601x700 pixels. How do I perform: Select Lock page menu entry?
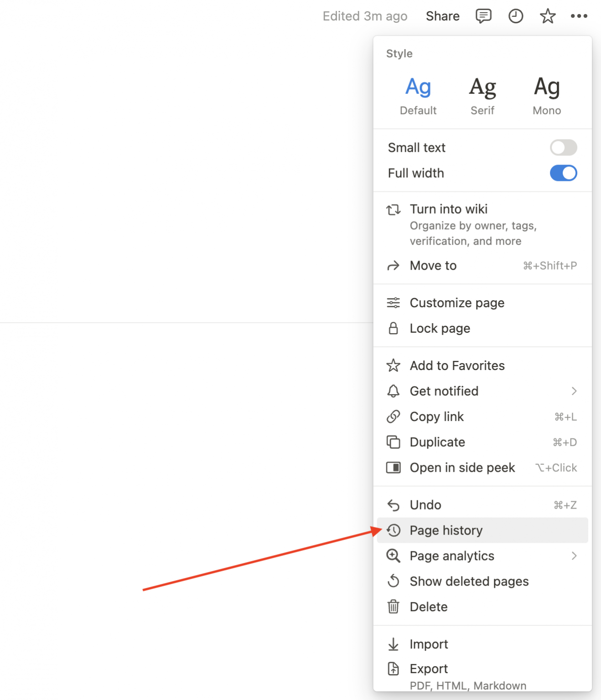(482, 328)
